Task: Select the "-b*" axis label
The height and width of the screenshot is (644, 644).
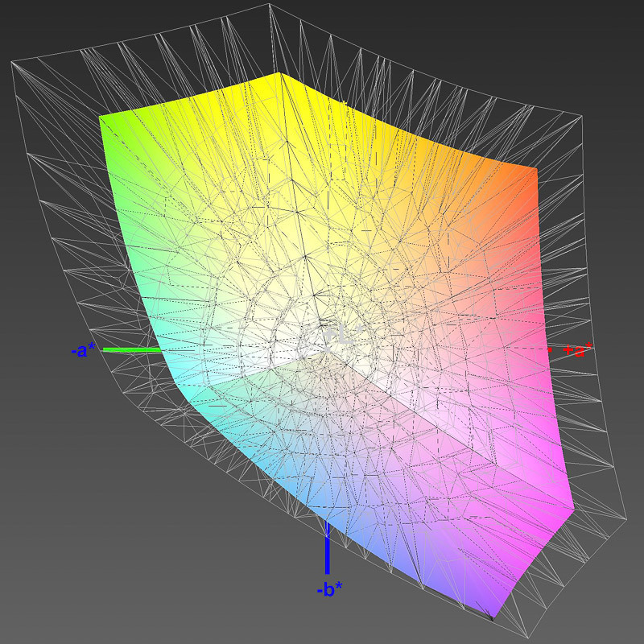Action: click(x=330, y=590)
